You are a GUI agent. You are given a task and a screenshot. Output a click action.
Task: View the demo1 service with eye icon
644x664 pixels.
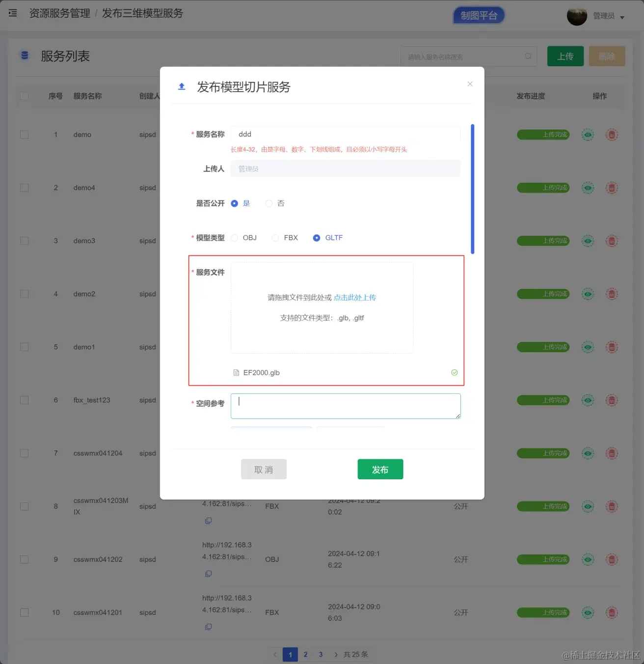[x=588, y=347]
